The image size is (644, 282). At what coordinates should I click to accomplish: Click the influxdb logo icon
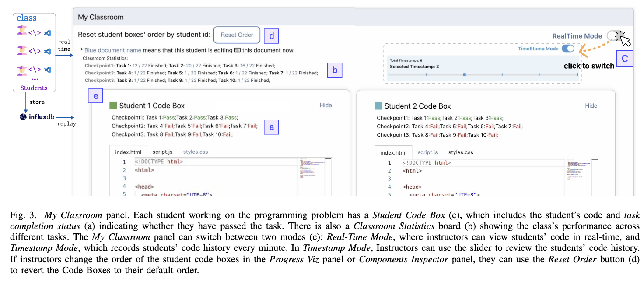pos(23,117)
